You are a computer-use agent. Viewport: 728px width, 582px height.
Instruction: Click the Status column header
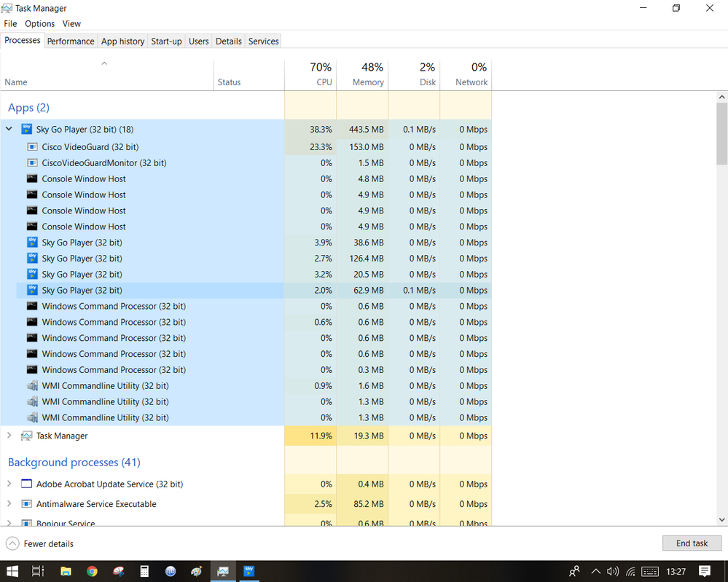tap(248, 74)
